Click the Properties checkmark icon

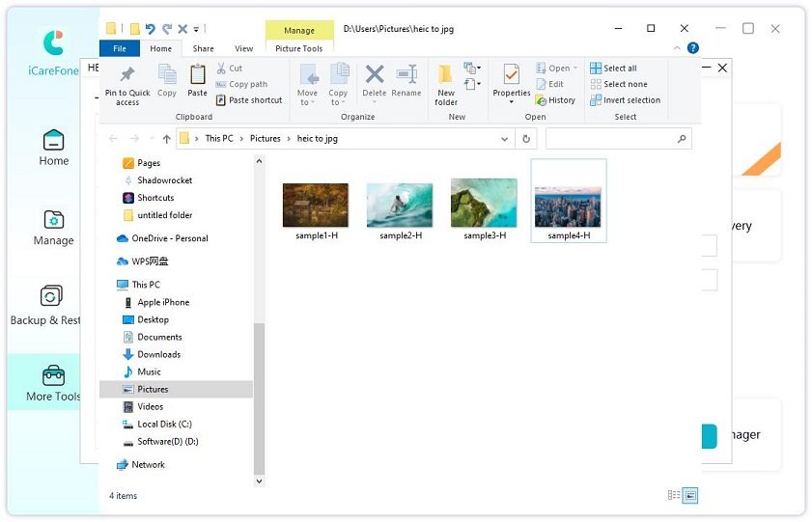(511, 74)
